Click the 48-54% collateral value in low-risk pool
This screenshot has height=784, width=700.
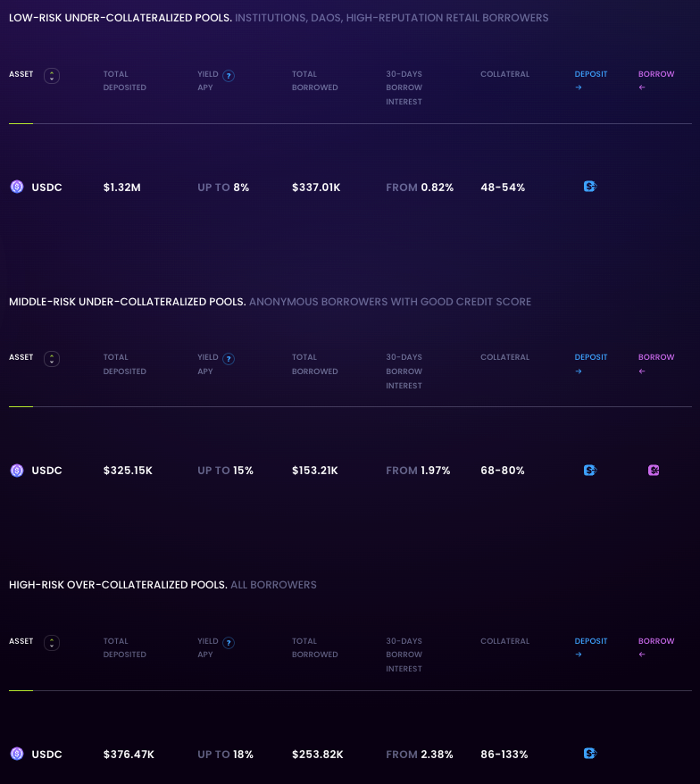click(x=503, y=188)
